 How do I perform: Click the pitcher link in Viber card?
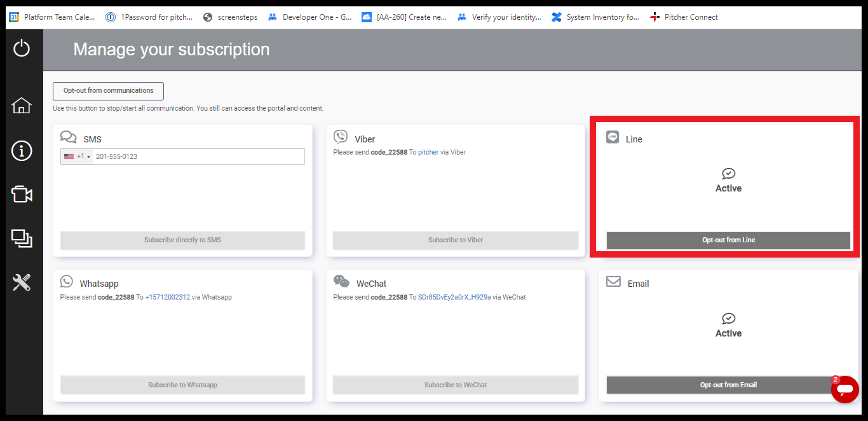click(x=428, y=153)
